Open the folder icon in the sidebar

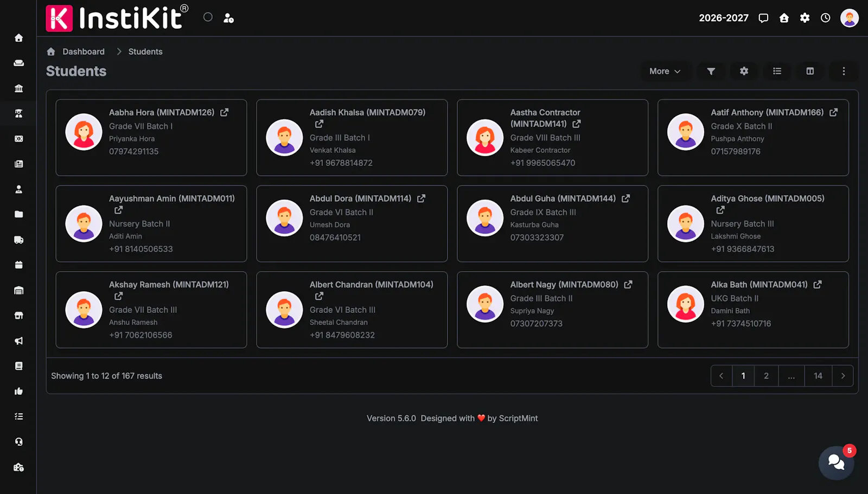tap(19, 214)
